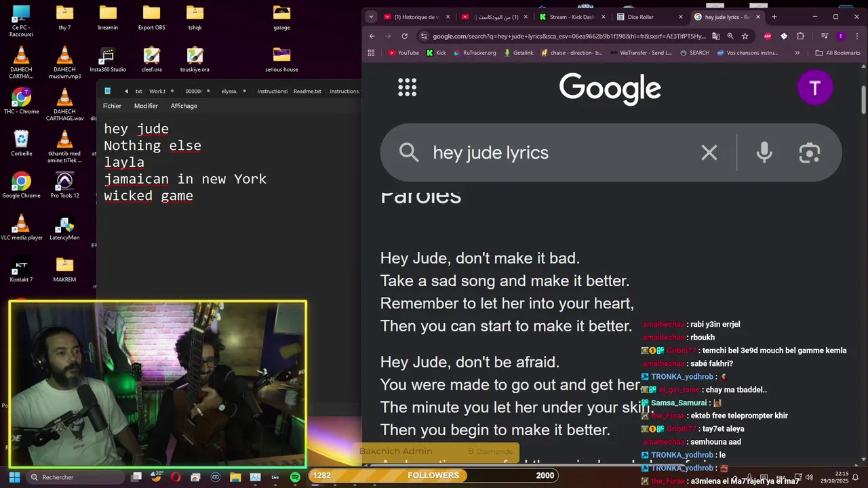Open Task View on the taskbar
The width and height of the screenshot is (868, 488).
[136, 477]
